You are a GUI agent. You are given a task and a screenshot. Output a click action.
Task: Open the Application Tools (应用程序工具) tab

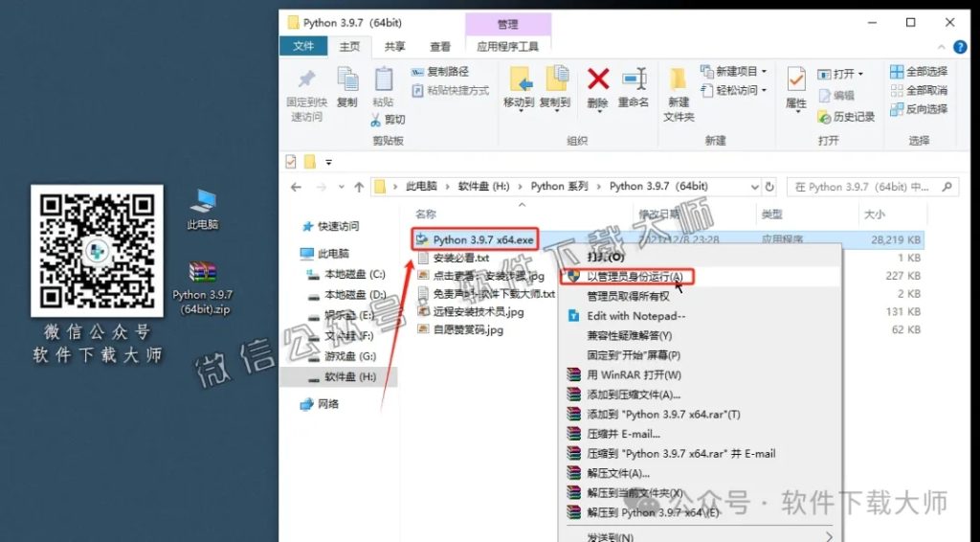point(507,46)
